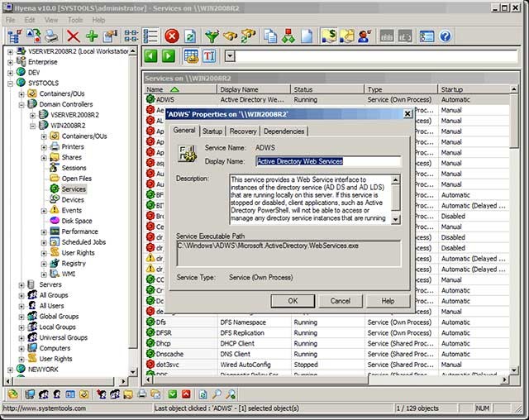Image resolution: width=529 pixels, height=420 pixels.
Task: Click the green back arrow button
Action: (x=151, y=56)
